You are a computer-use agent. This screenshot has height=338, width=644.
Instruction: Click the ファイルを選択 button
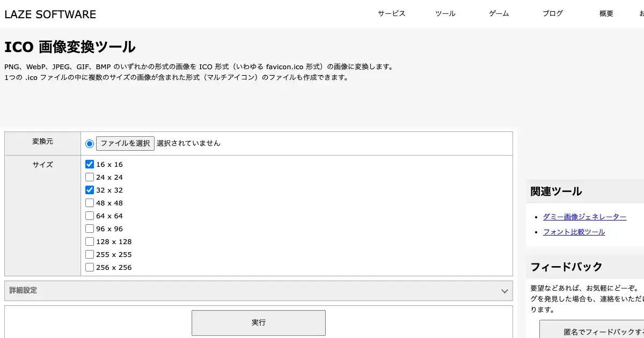125,143
